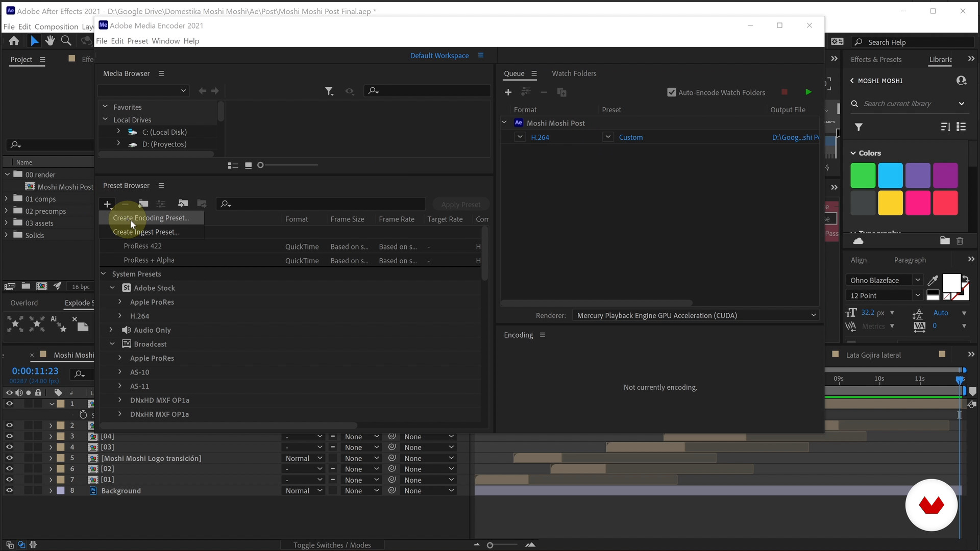The height and width of the screenshot is (551, 980).
Task: Click the back arrow beside MOSHI MOSHI
Action: click(852, 81)
